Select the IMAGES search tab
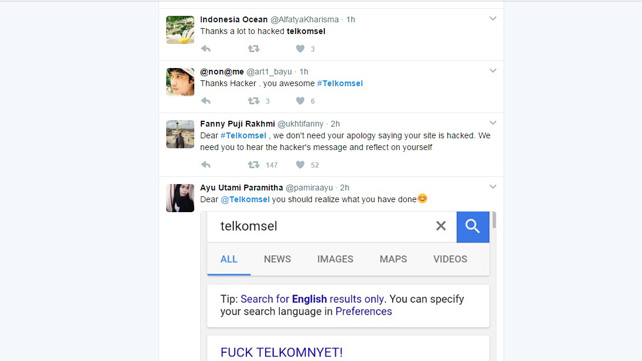 click(x=335, y=259)
